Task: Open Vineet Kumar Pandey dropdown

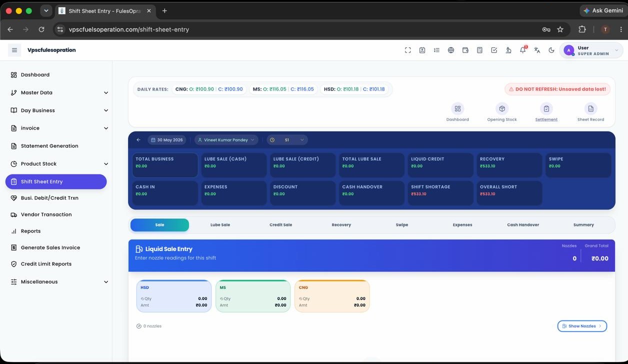Action: 226,140
